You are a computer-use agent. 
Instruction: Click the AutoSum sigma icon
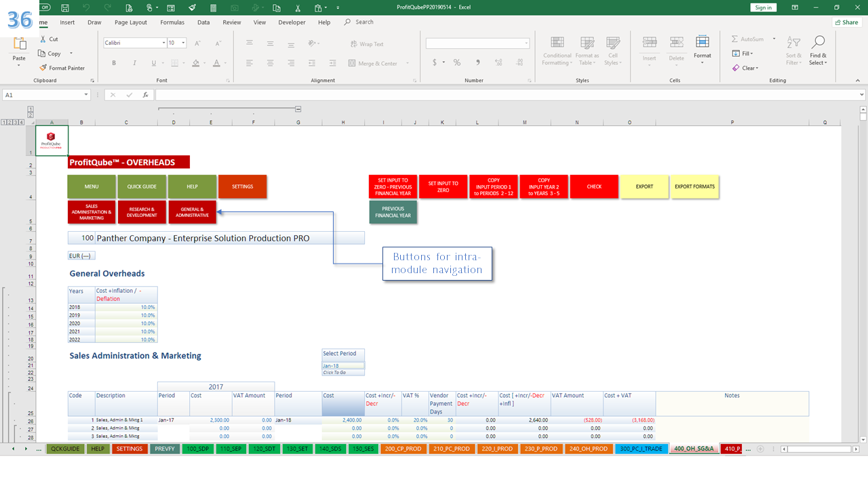pyautogui.click(x=735, y=39)
